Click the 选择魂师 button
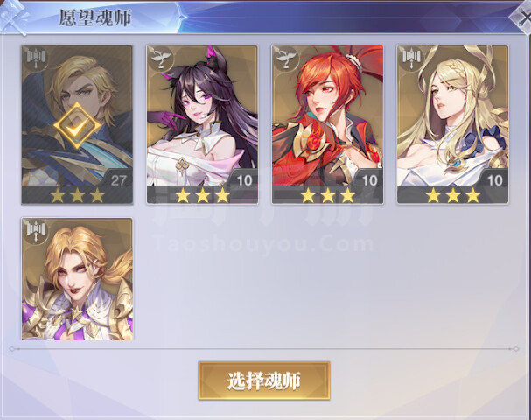 [264, 381]
